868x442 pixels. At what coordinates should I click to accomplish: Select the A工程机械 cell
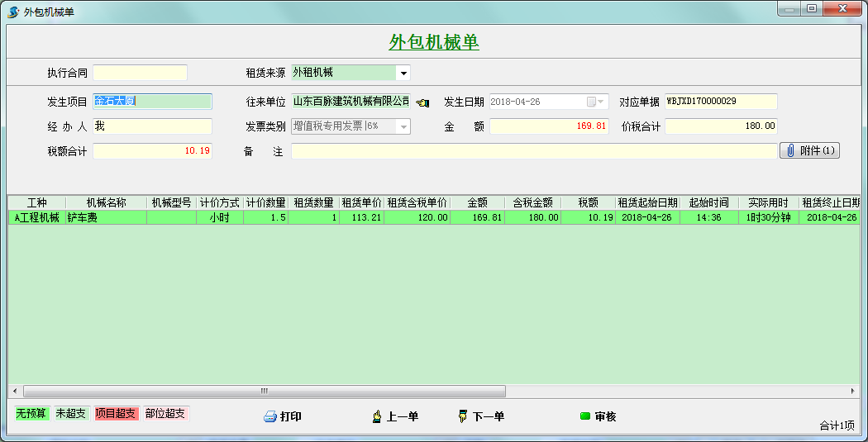coord(37,217)
